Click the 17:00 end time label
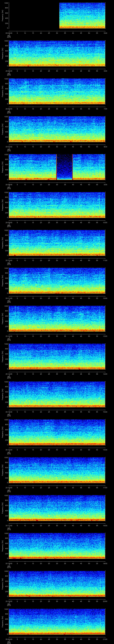The height and width of the screenshot is (644, 114). [105, 487]
